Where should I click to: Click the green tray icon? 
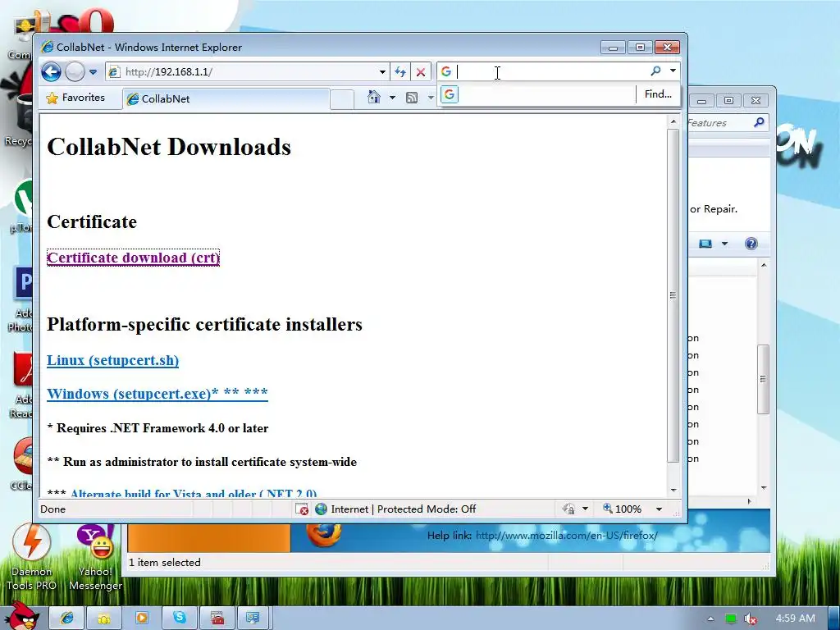(731, 619)
